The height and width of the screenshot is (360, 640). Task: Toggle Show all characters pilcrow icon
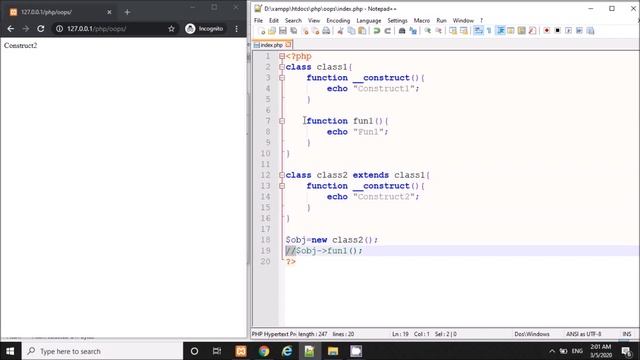pos(489,31)
